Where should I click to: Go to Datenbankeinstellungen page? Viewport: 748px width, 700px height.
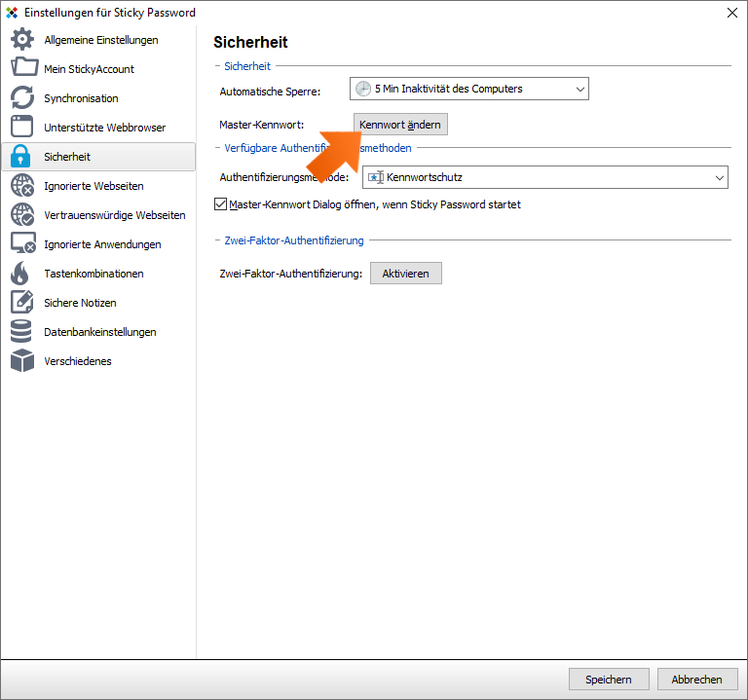99,332
